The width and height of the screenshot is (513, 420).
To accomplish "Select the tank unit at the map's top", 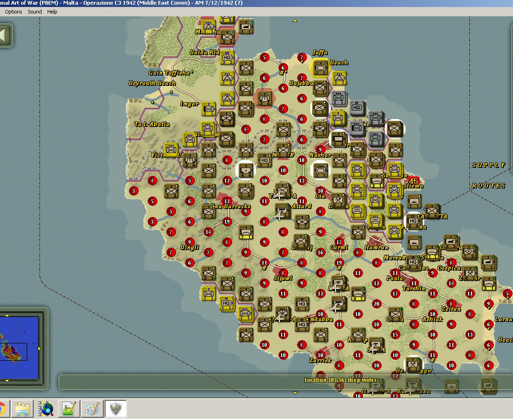I will [246, 27].
